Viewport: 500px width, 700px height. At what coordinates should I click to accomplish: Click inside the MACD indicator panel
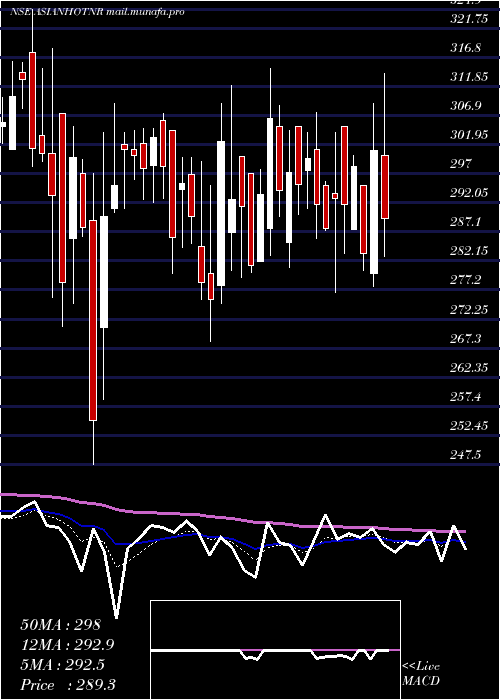[275, 650]
